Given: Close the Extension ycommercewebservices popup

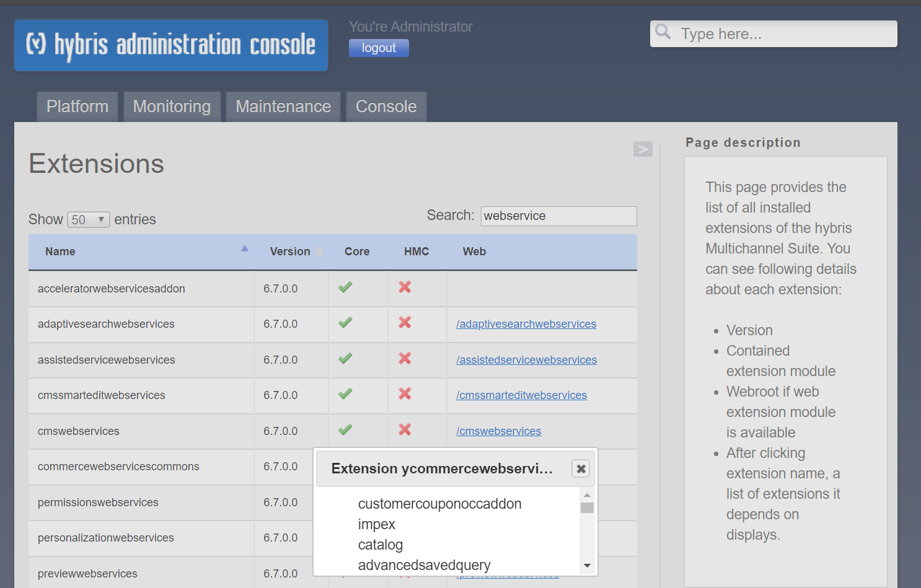Looking at the screenshot, I should point(581,469).
